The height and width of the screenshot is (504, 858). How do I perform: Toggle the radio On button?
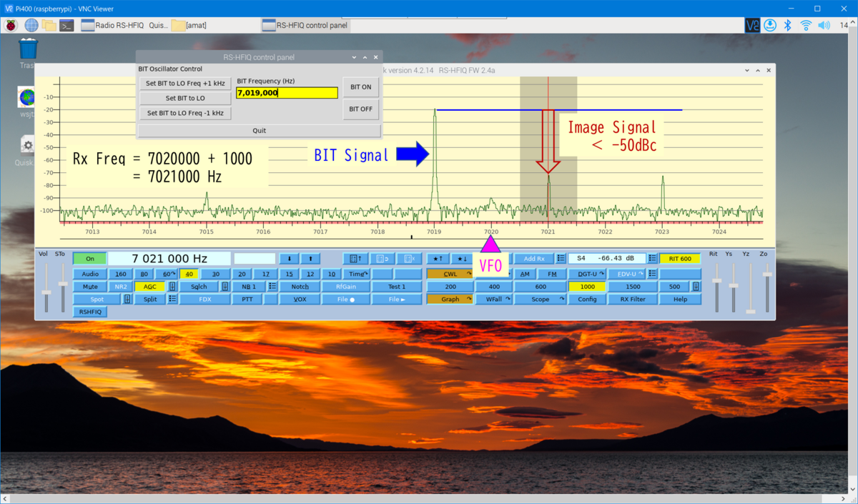tap(89, 259)
